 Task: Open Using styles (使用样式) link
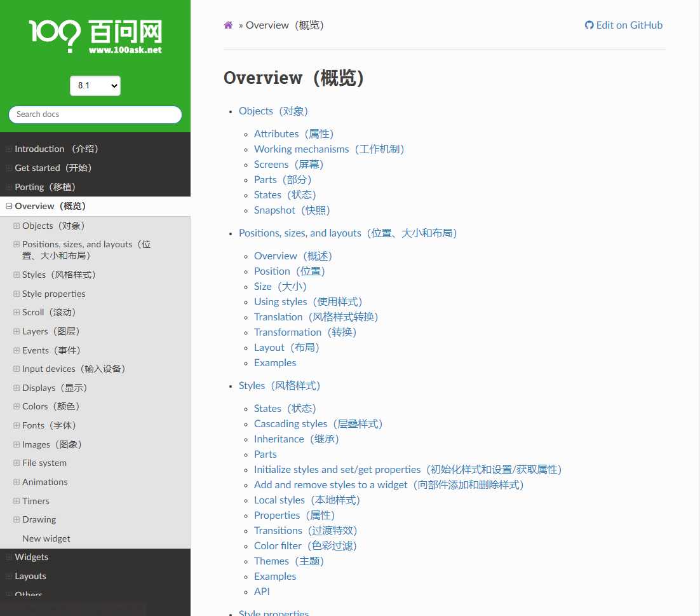(308, 301)
